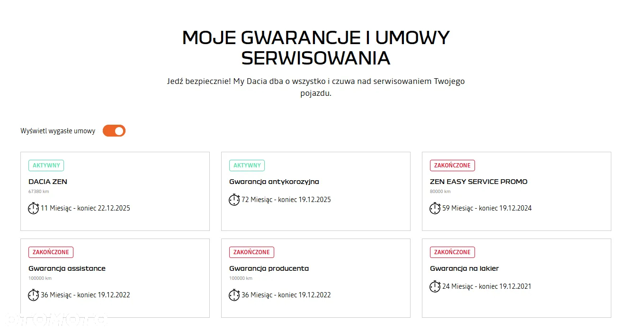The height and width of the screenshot is (331, 644).
Task: Click the ZAKOŃCZONE badge on ZEN EASY SERVICE PROMO
Action: pos(452,165)
